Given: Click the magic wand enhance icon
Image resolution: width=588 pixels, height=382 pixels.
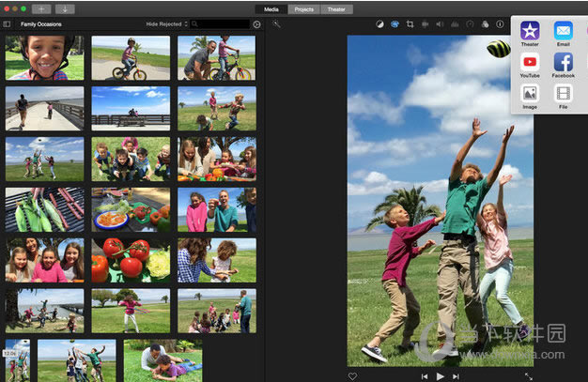Looking at the screenshot, I should click(276, 23).
